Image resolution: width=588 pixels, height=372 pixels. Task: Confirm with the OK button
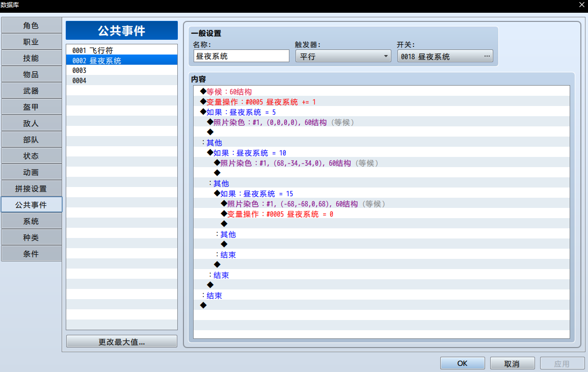click(x=462, y=363)
